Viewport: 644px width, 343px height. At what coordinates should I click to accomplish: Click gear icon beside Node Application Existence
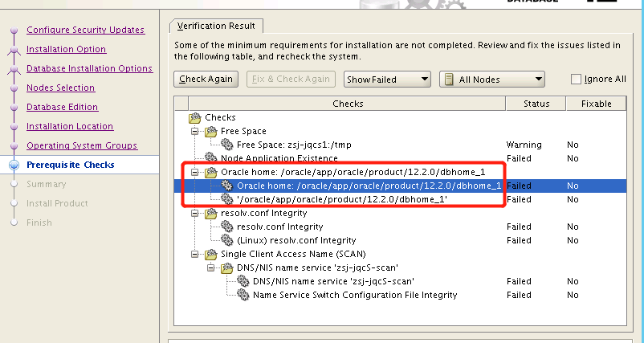[x=211, y=159]
